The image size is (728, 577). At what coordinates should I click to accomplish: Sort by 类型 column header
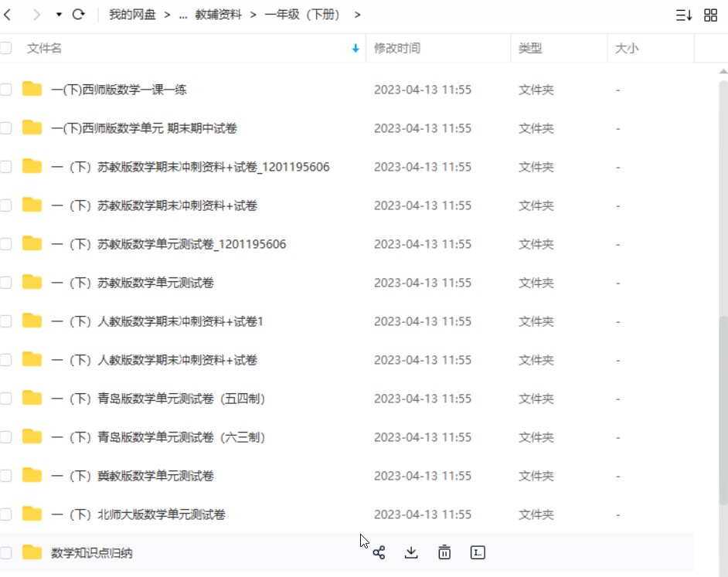click(530, 49)
